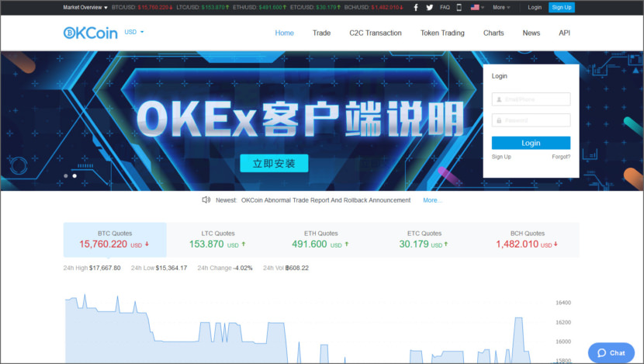Open the Home navigation tab

tap(284, 33)
